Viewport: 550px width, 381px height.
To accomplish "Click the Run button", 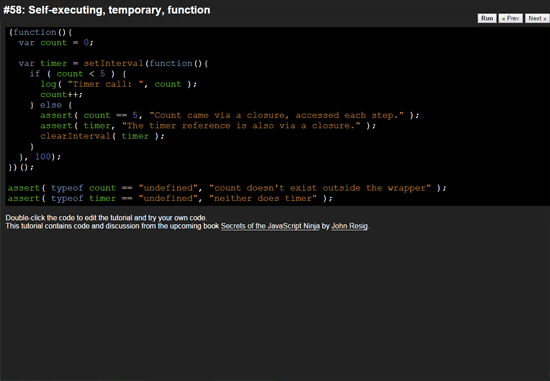I will (487, 18).
